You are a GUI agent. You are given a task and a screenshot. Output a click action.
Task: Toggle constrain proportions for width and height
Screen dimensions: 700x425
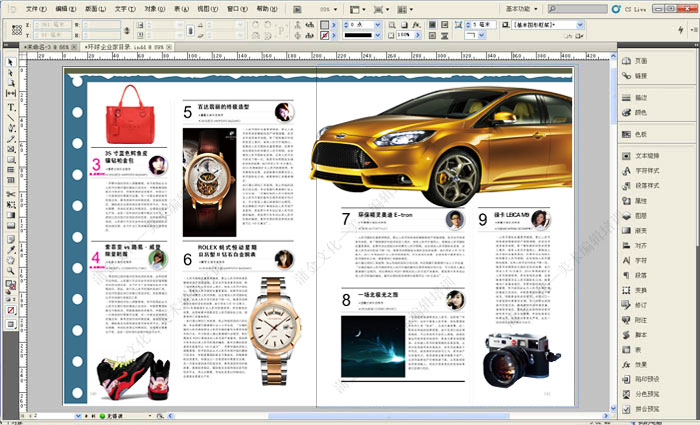coord(127,30)
